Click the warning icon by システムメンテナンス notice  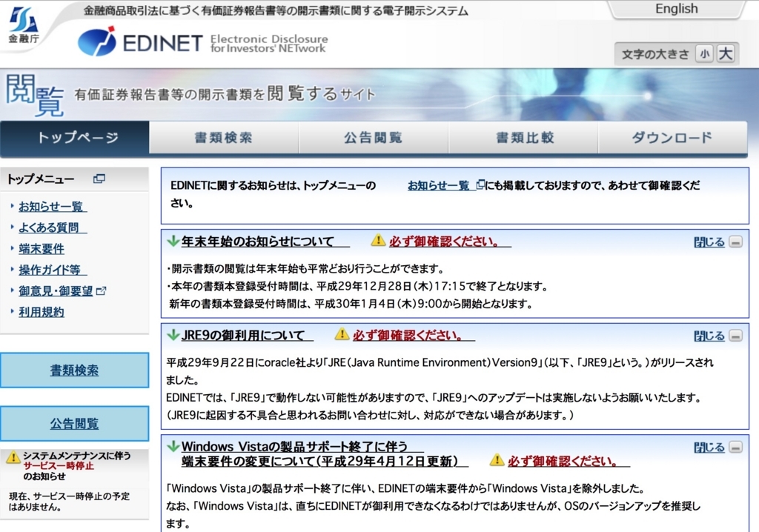click(13, 456)
